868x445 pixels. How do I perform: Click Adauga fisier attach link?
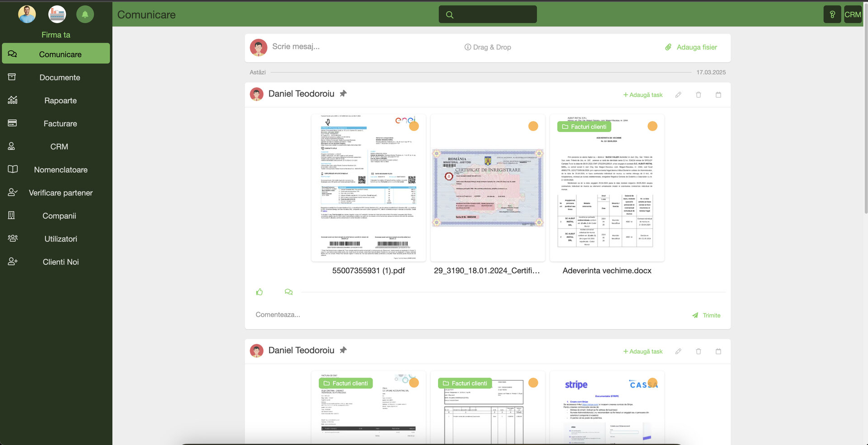tap(691, 47)
